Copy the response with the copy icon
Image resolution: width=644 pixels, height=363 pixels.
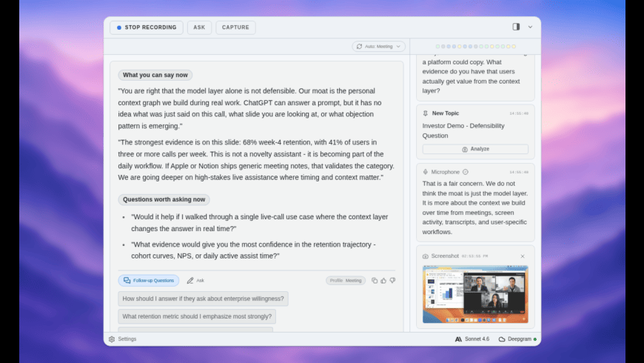(x=374, y=280)
